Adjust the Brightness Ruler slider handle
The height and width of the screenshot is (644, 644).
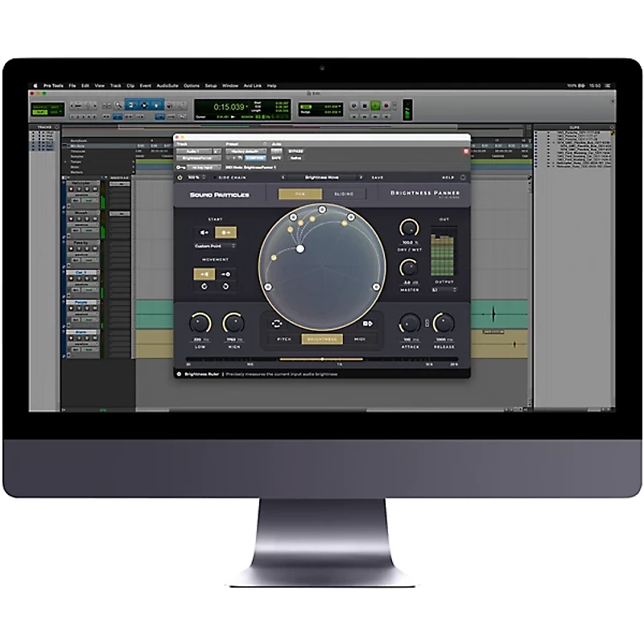point(322,360)
